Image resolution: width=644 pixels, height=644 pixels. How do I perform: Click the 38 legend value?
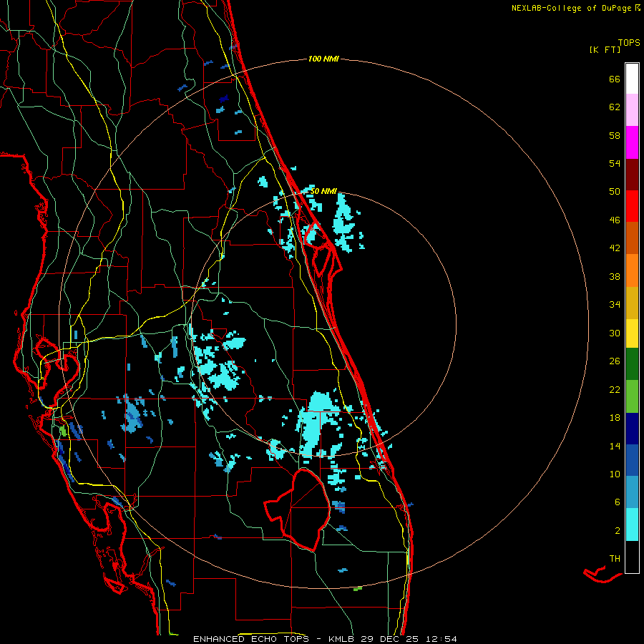pos(615,276)
